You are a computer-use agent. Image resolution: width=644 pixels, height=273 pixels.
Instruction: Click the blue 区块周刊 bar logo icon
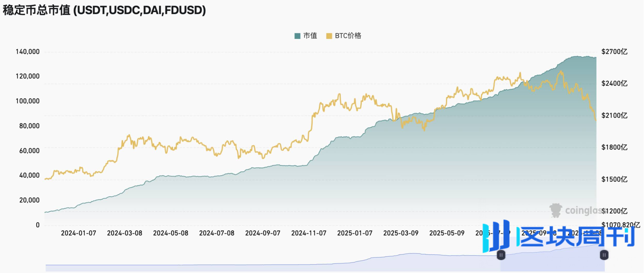tap(496, 236)
